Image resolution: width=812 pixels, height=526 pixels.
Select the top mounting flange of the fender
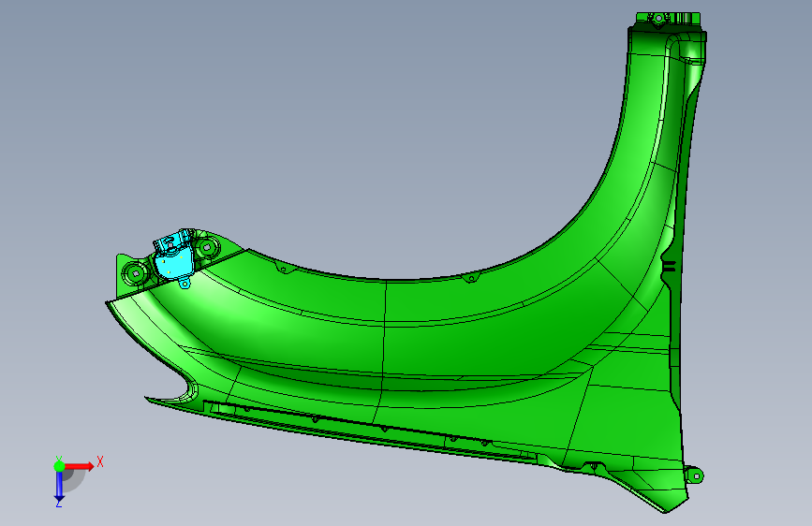[669, 19]
